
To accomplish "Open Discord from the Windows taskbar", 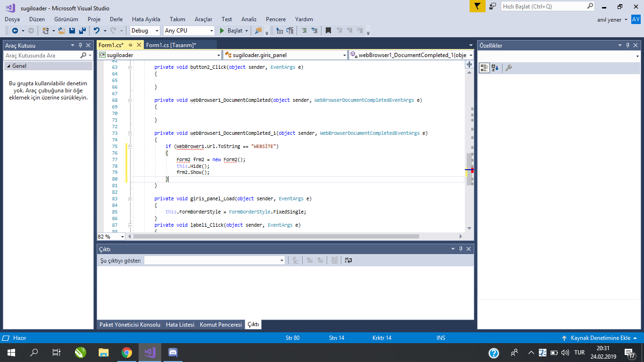I will (173, 353).
